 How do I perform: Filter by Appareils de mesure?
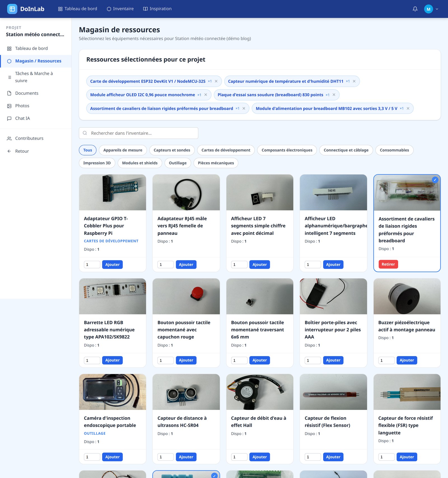pos(123,150)
